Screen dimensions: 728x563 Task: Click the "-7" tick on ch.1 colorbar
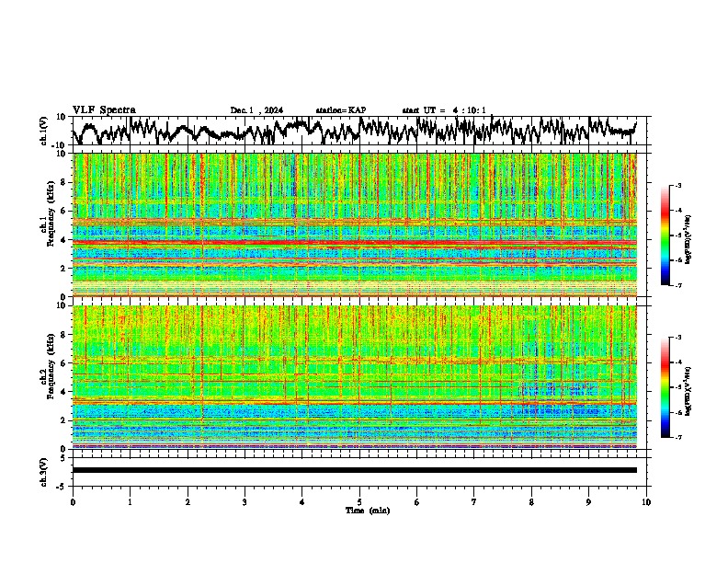coord(677,285)
